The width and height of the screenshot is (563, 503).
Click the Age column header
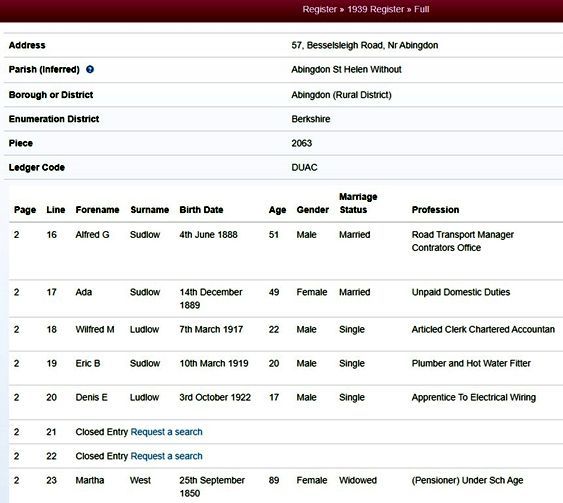point(277,210)
